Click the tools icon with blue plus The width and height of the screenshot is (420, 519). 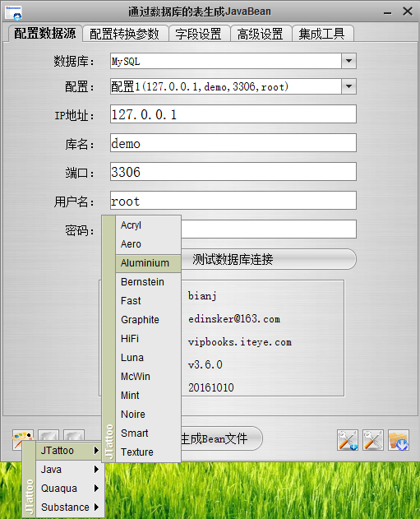click(347, 440)
